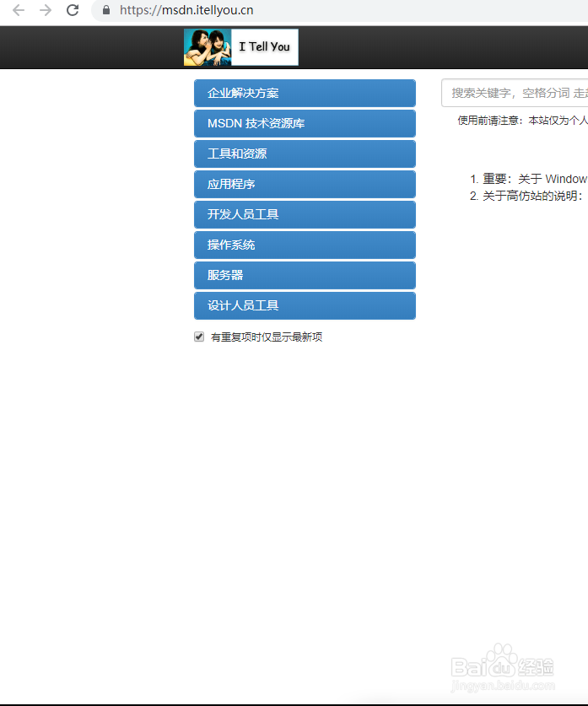Click the I Tell You logo image

click(x=241, y=47)
